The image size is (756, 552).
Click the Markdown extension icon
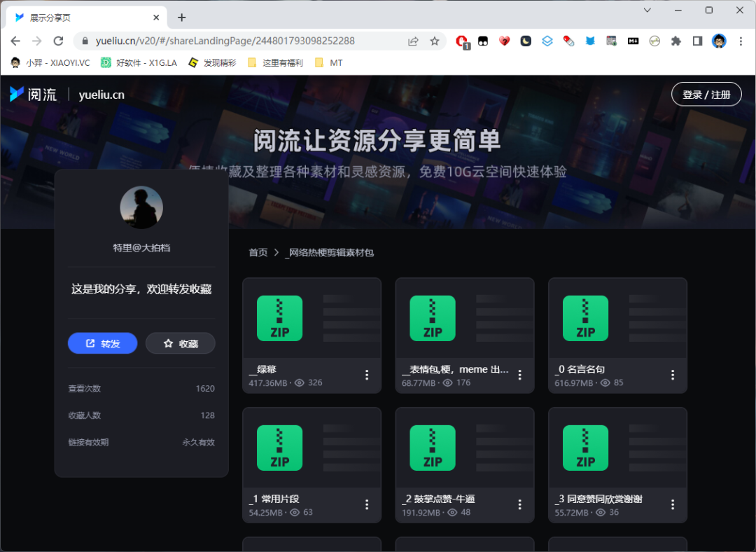(633, 41)
